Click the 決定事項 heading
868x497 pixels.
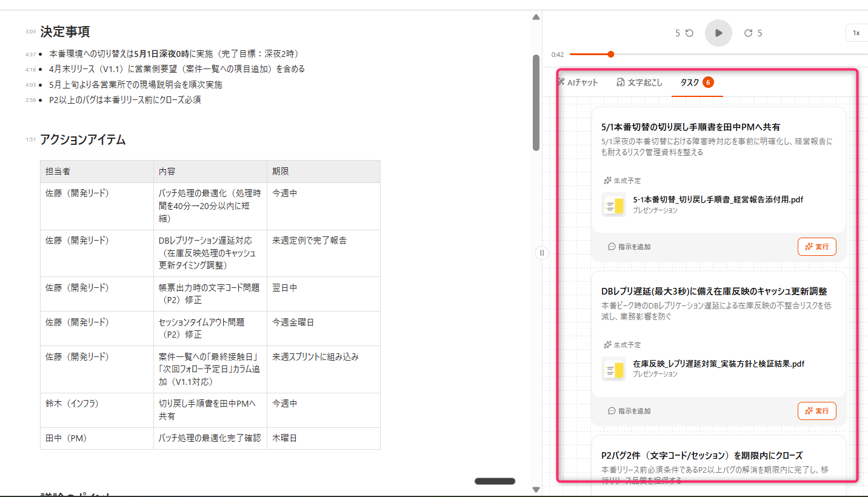coord(65,32)
